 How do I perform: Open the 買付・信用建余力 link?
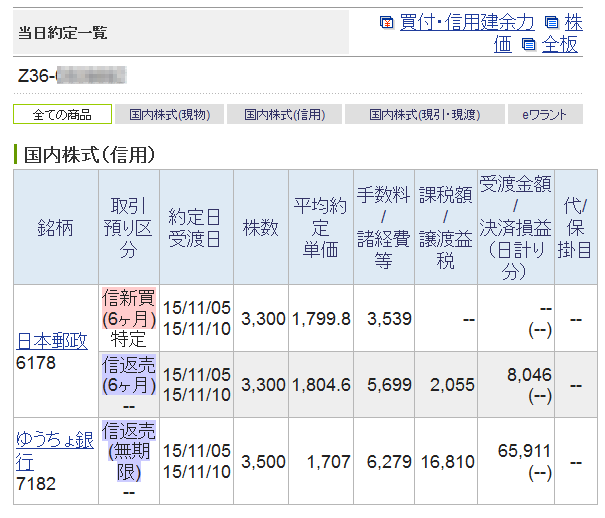(467, 22)
